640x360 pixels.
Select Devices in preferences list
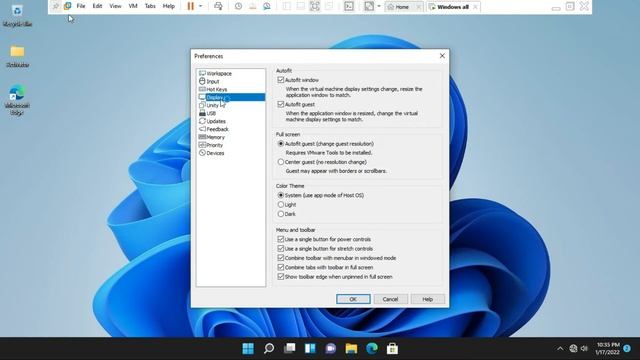[x=231, y=153]
